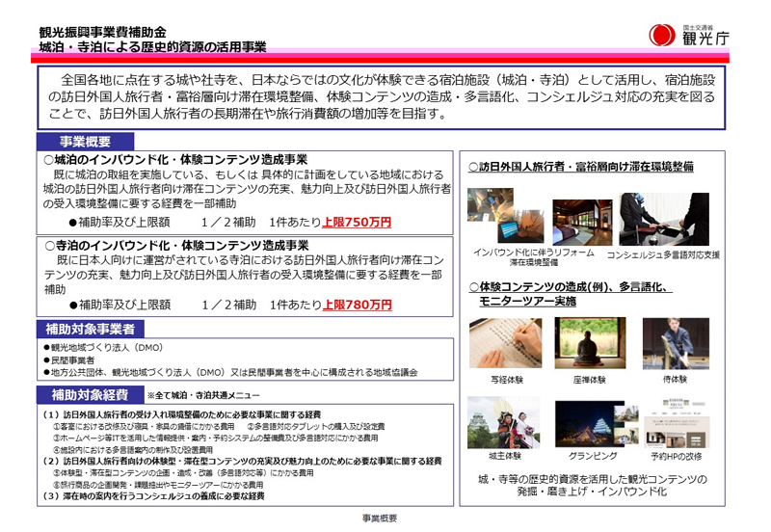Click sub-item ⑤体験型・滞在型コンテンツの企画
This screenshot has height=532, width=771.
pyautogui.click(x=183, y=473)
